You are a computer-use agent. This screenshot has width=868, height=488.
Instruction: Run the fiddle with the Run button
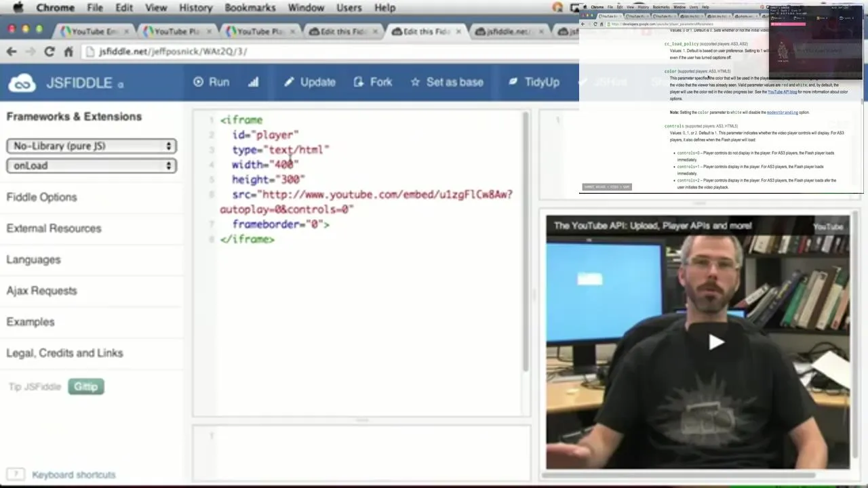tap(211, 82)
